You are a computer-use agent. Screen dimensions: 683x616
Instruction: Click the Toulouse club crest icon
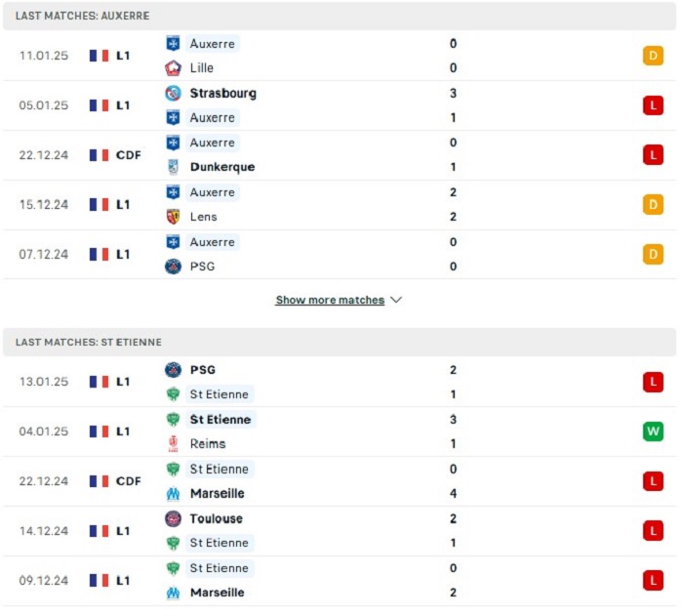(x=173, y=518)
